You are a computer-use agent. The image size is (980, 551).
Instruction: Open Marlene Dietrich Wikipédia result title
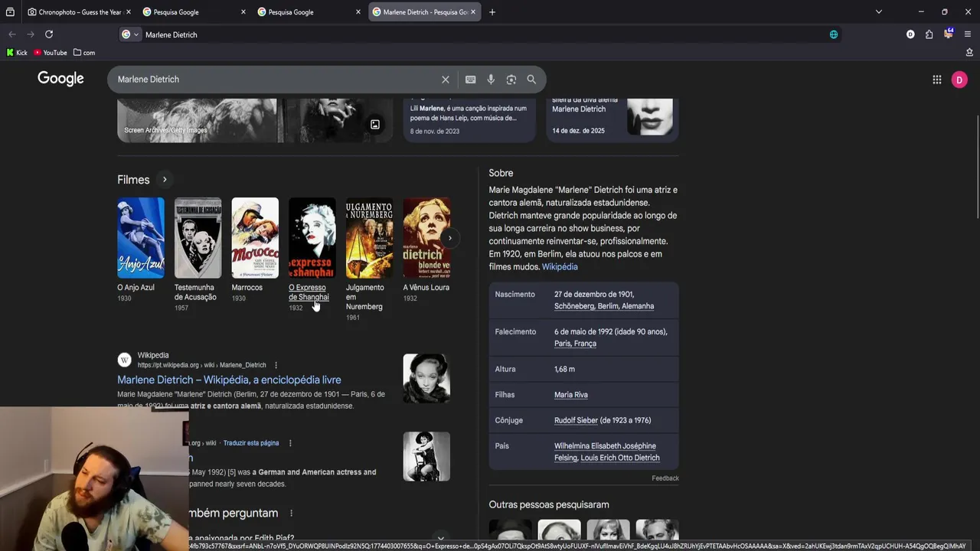(229, 380)
